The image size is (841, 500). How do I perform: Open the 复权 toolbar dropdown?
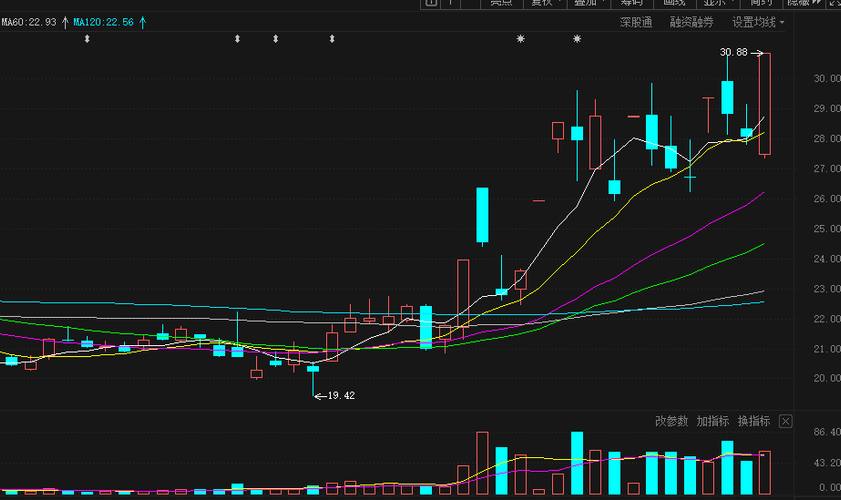544,3
